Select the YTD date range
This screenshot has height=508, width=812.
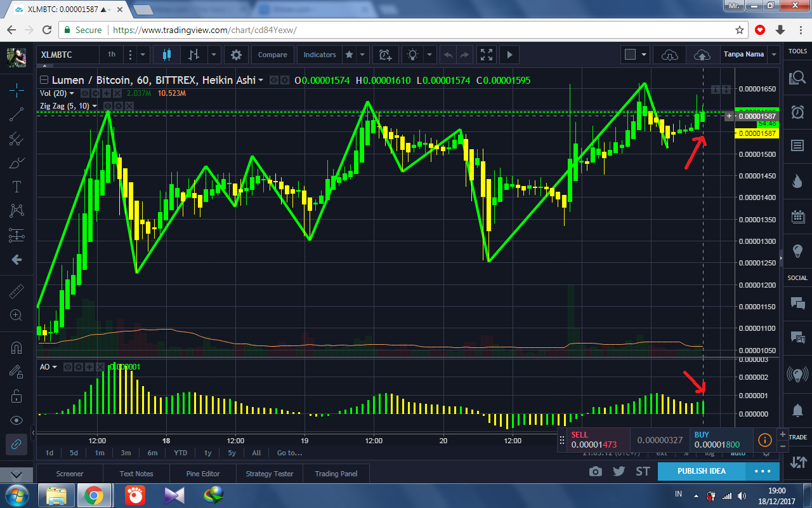(181, 453)
